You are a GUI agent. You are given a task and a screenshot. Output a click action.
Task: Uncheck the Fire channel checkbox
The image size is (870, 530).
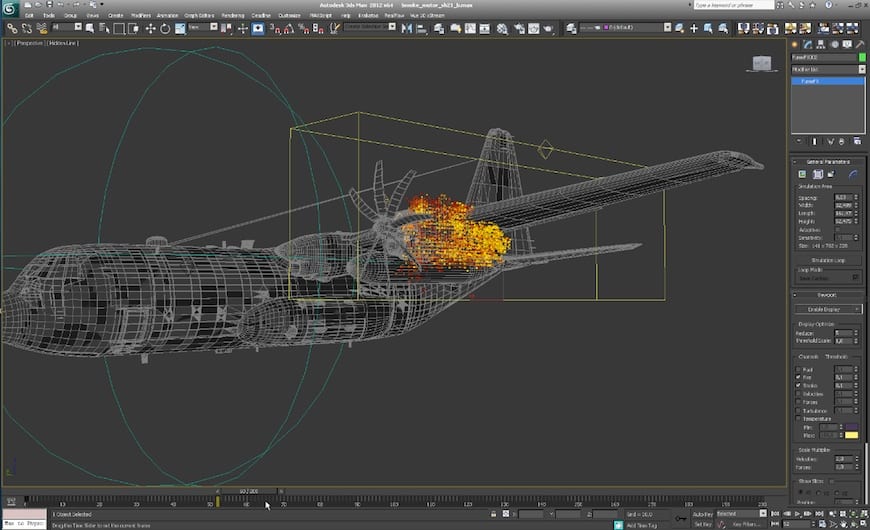[x=798, y=377]
